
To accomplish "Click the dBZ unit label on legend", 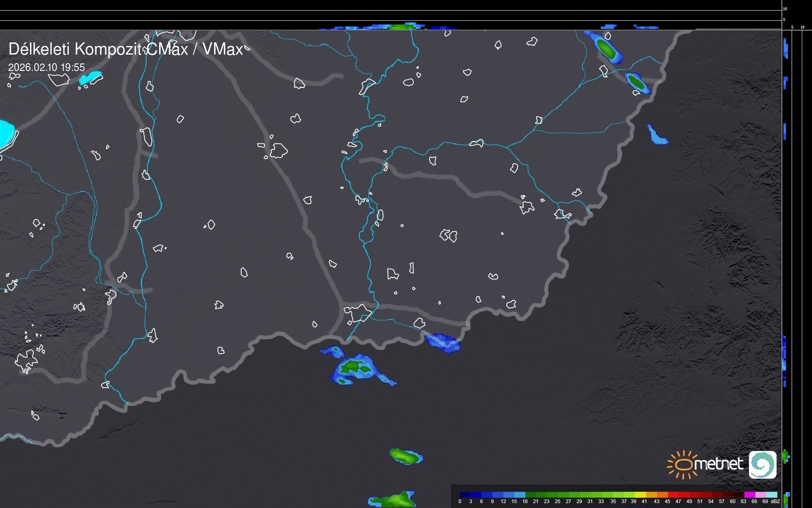I will tap(775, 501).
